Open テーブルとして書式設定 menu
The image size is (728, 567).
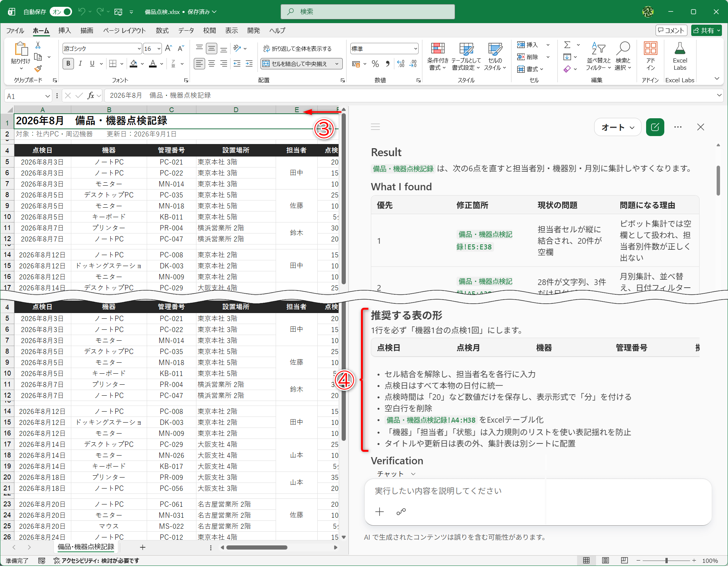[x=466, y=56]
